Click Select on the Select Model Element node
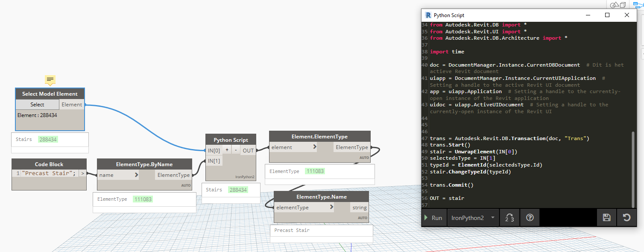The width and height of the screenshot is (644, 252). (x=37, y=104)
